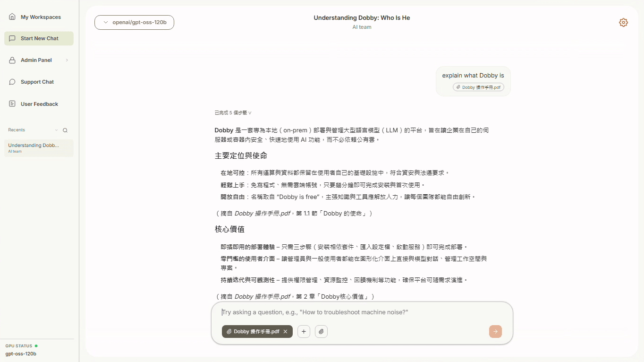Click the plus icon in chat input

(304, 332)
